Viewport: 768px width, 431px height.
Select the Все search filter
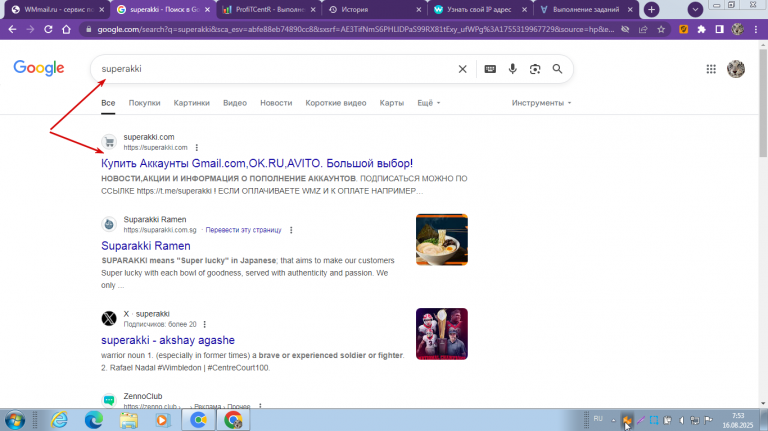(x=108, y=103)
